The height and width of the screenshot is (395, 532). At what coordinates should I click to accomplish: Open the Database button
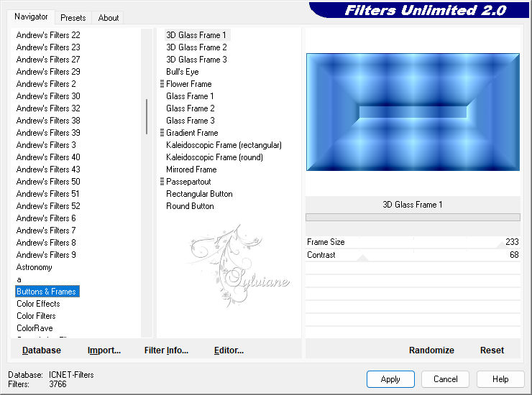[x=42, y=350]
